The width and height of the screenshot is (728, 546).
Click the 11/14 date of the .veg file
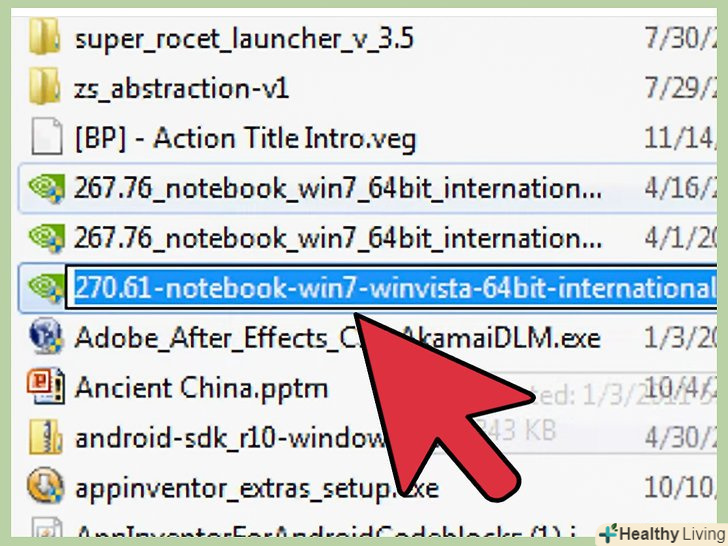pos(680,138)
